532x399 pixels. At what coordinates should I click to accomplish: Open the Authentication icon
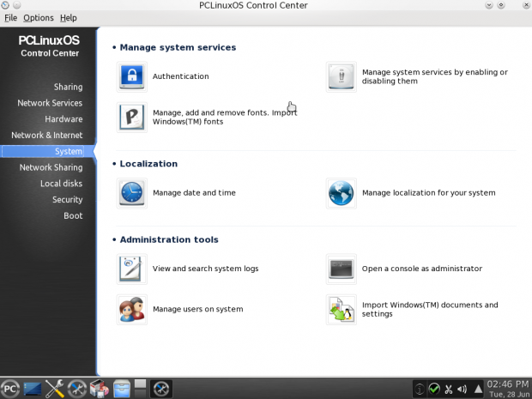131,76
